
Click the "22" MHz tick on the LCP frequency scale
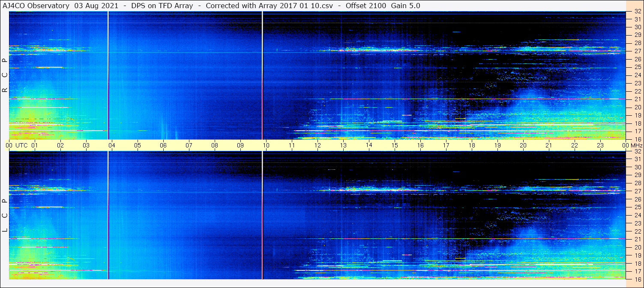[637, 231]
